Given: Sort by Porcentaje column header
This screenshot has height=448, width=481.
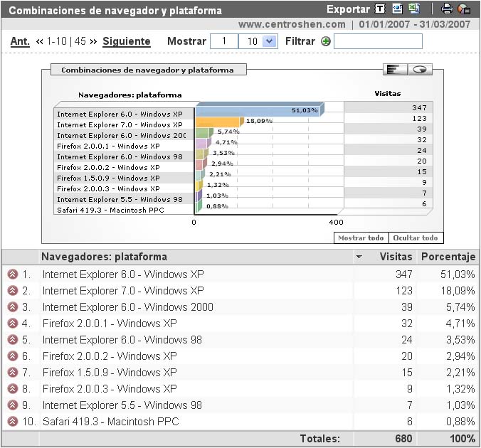Looking at the screenshot, I should pos(448,257).
